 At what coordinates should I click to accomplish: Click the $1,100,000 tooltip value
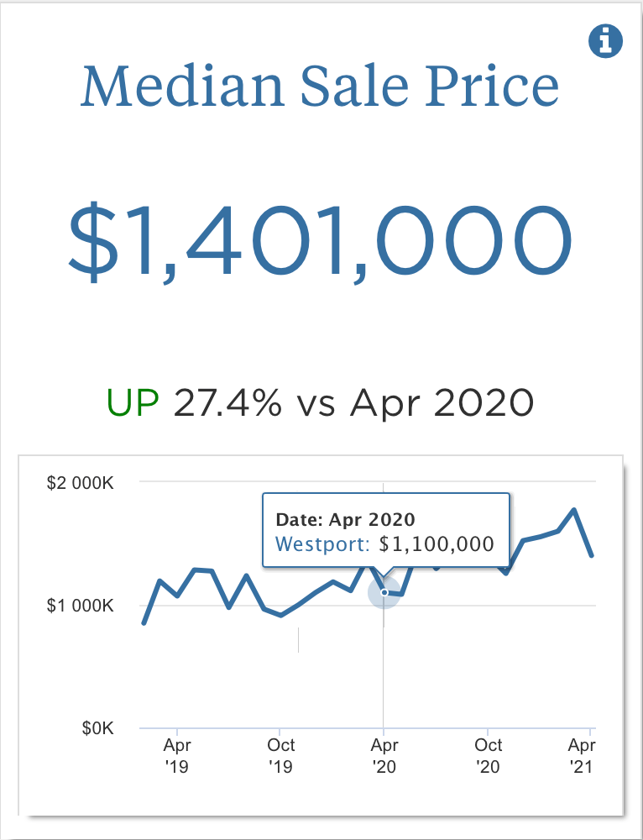437,544
